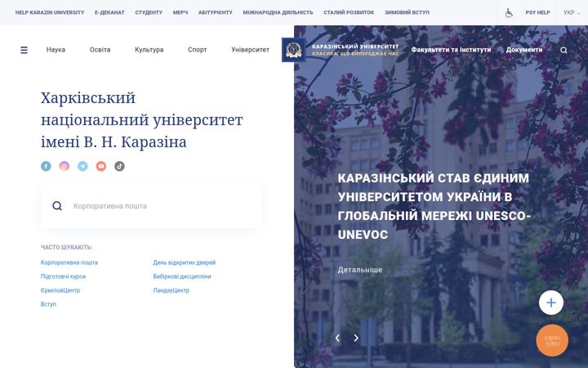
Task: Click the orange round floating button
Action: pos(552,340)
